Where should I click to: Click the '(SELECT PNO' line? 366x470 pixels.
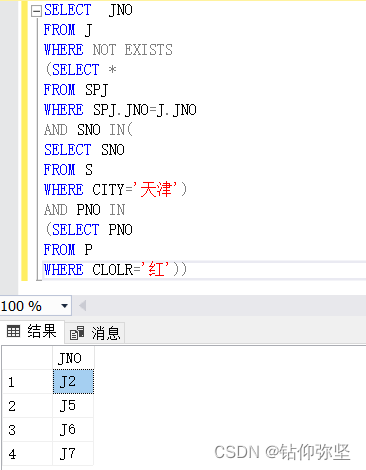(x=89, y=230)
